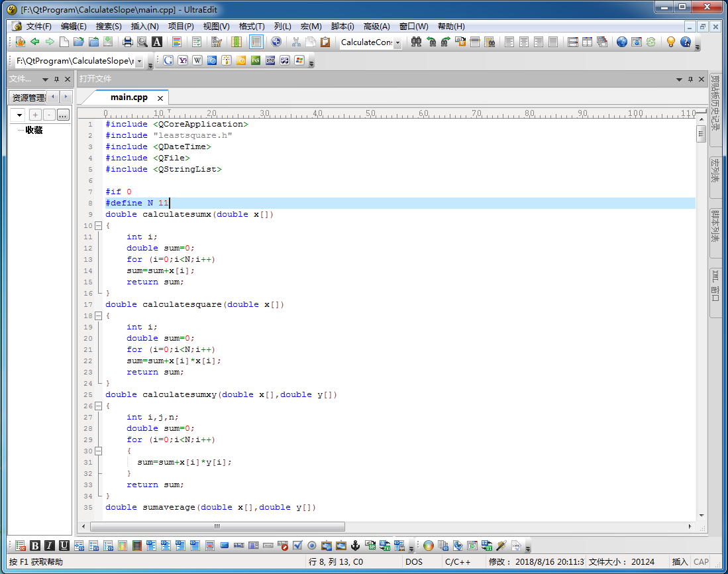
Task: Open a file with the folder icon
Action: click(x=78, y=42)
